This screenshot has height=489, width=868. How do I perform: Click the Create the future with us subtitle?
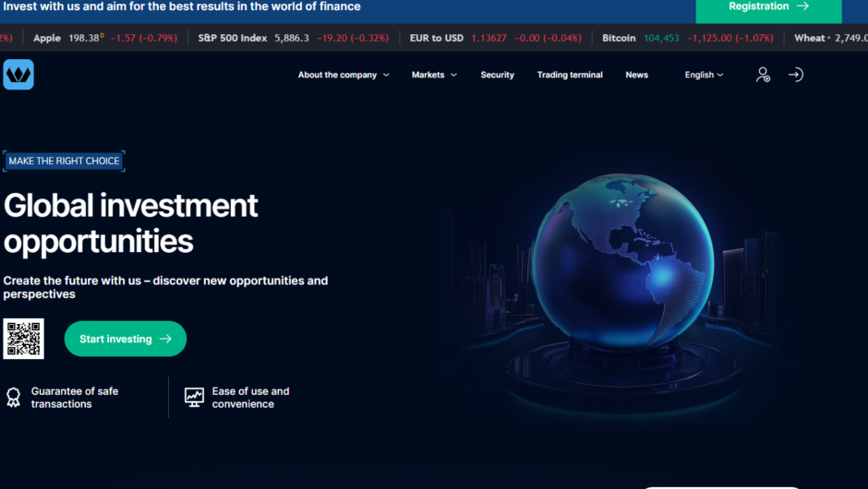tap(165, 287)
